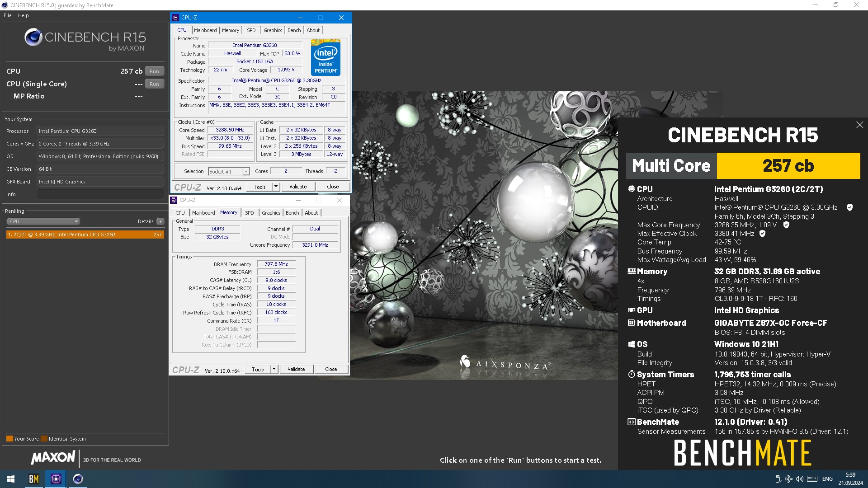Click Tools button in top CPU-Z window

[x=259, y=187]
